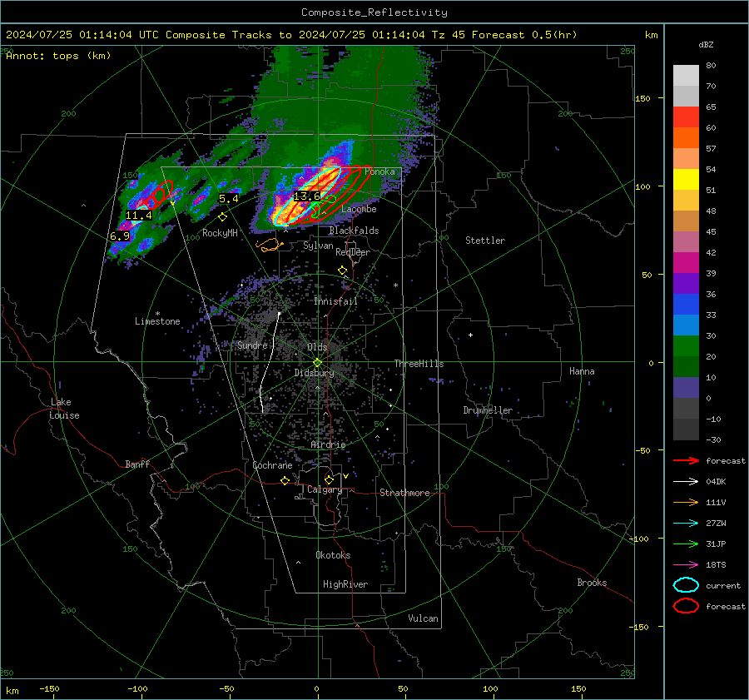Viewport: 749px width, 700px height.
Task: Click the Composite_Reflectivity title
Action: click(x=374, y=12)
